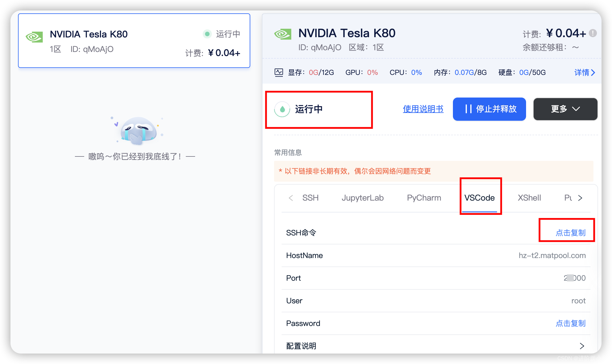Viewport: 612px width, 364px height.
Task: Expand the 配置说明 row chevron
Action: tap(582, 346)
